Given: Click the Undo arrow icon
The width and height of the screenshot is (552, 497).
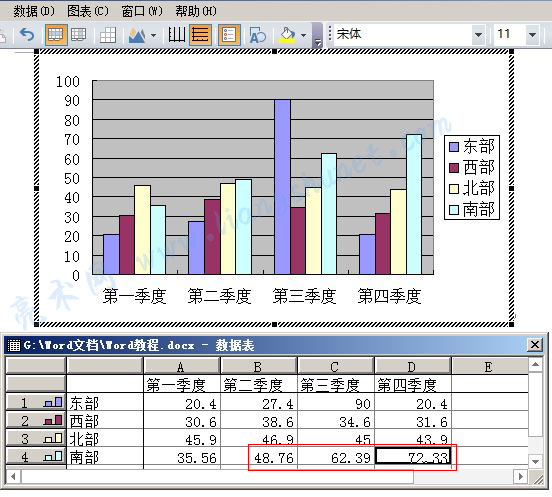Looking at the screenshot, I should [x=27, y=35].
